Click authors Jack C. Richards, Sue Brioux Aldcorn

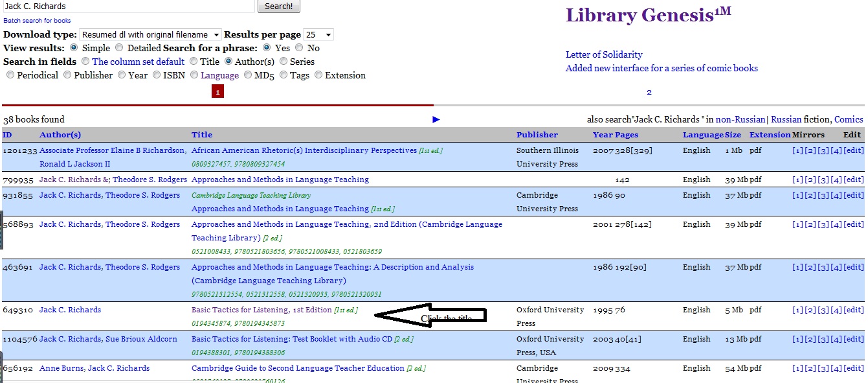(x=108, y=339)
